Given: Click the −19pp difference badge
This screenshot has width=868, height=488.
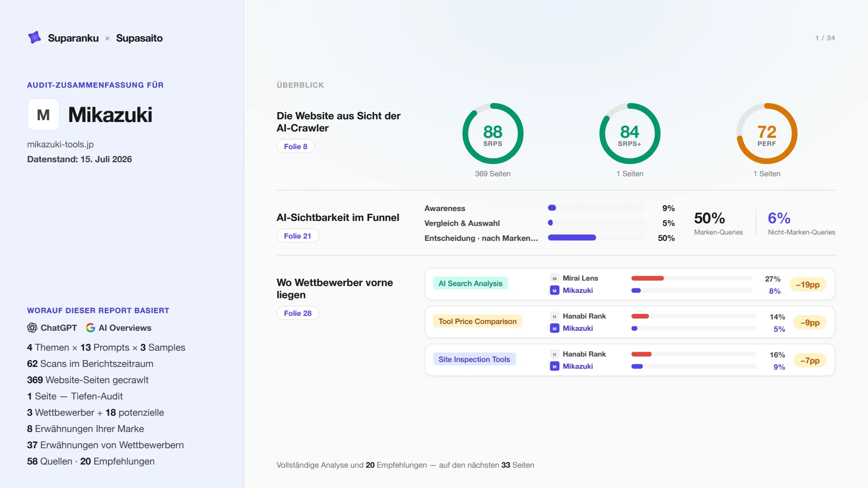Looking at the screenshot, I should [807, 285].
